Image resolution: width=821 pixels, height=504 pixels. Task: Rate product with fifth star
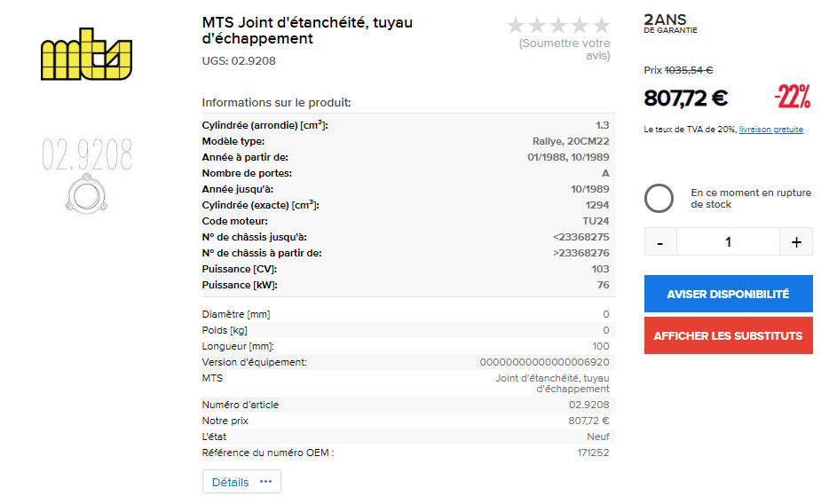(x=601, y=26)
